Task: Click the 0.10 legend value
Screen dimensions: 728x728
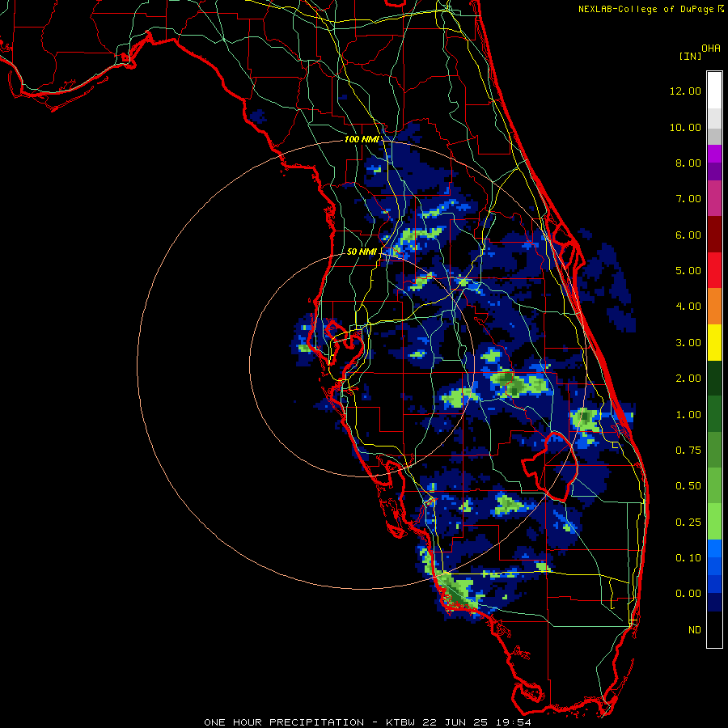Action: point(688,558)
